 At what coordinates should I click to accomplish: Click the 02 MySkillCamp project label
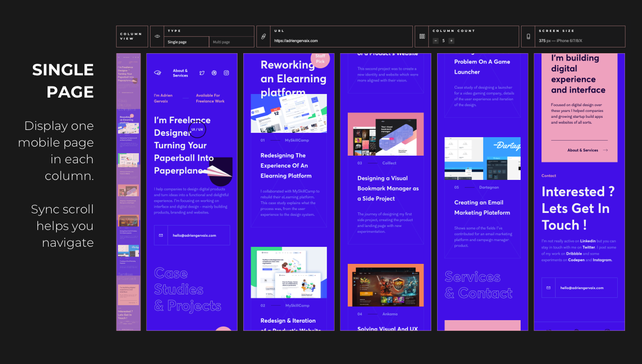pyautogui.click(x=285, y=305)
